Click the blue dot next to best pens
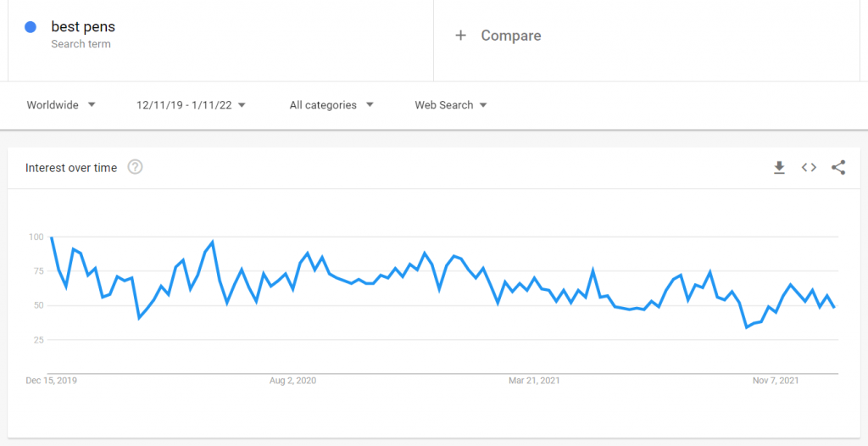The width and height of the screenshot is (868, 446). 31,26
